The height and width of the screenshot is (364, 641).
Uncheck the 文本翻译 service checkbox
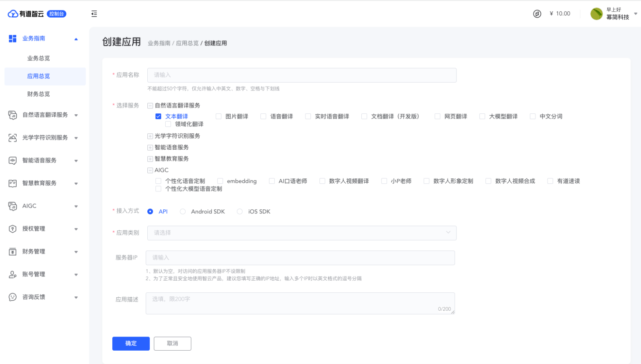(158, 116)
